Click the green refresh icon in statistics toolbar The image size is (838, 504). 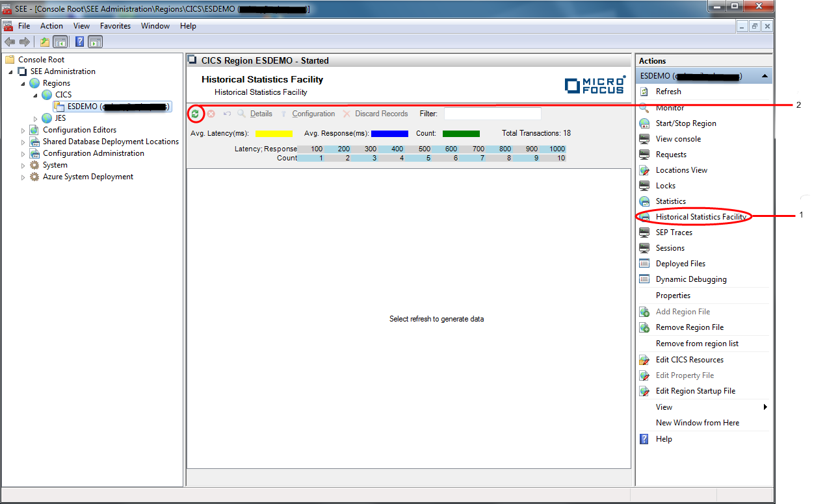tap(195, 114)
